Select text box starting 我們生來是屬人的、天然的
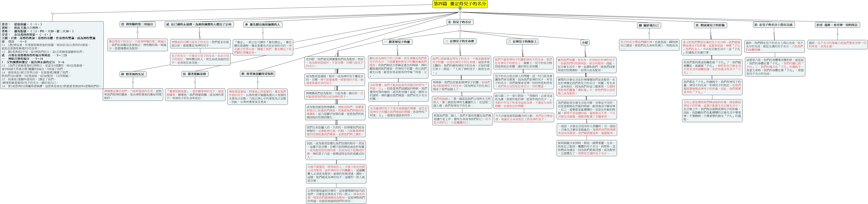This screenshot has width=868, height=204. pyautogui.click(x=336, y=131)
